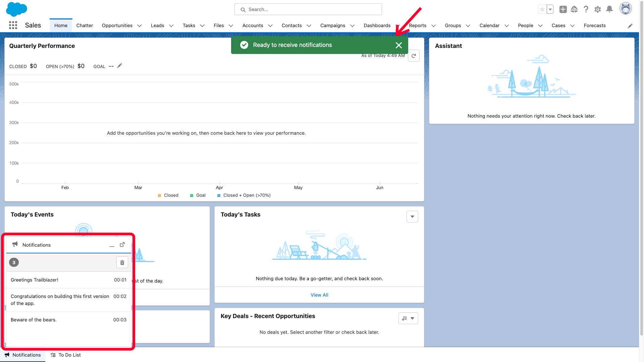Image resolution: width=644 pixels, height=362 pixels.
Task: Expand the Campaigns tab chevron
Action: [x=352, y=26]
